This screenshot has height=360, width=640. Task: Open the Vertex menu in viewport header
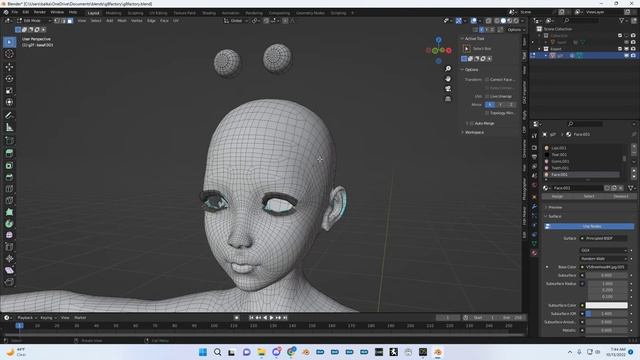136,20
